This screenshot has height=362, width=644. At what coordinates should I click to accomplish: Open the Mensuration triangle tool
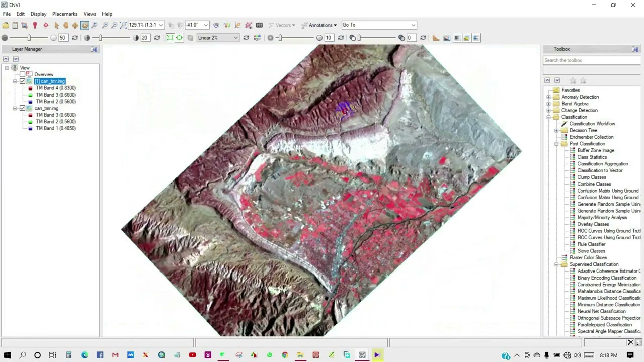pos(436,38)
